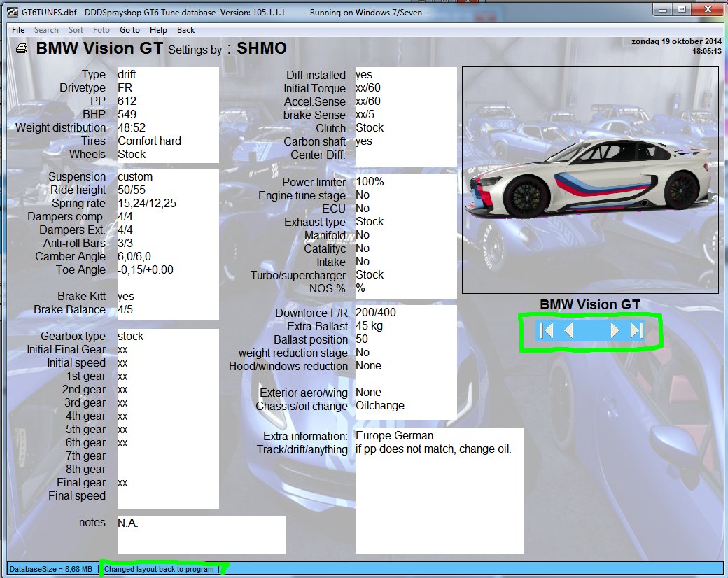Click "DatabaseSize = 8,68 MB" in the status bar
The width and height of the screenshot is (728, 578).
click(51, 569)
